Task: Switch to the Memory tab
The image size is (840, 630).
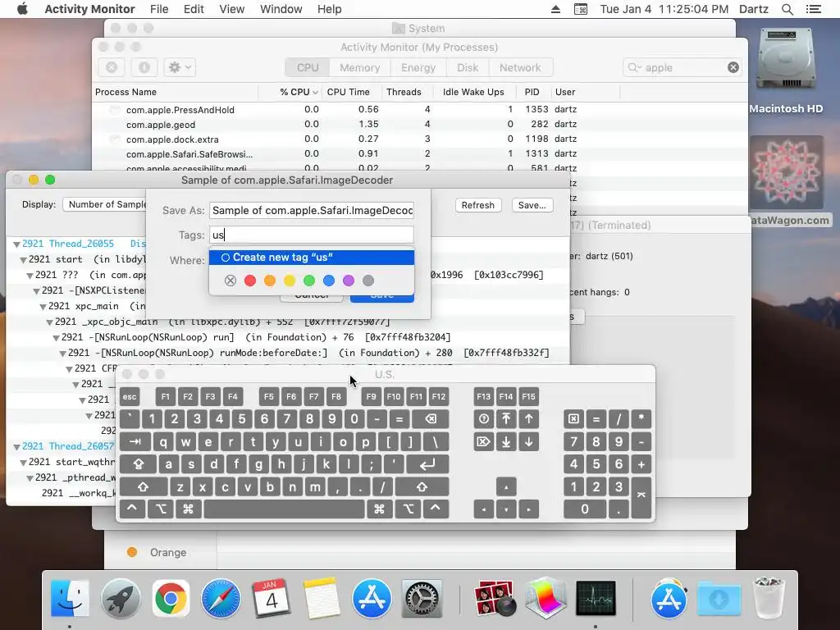Action: pos(360,67)
